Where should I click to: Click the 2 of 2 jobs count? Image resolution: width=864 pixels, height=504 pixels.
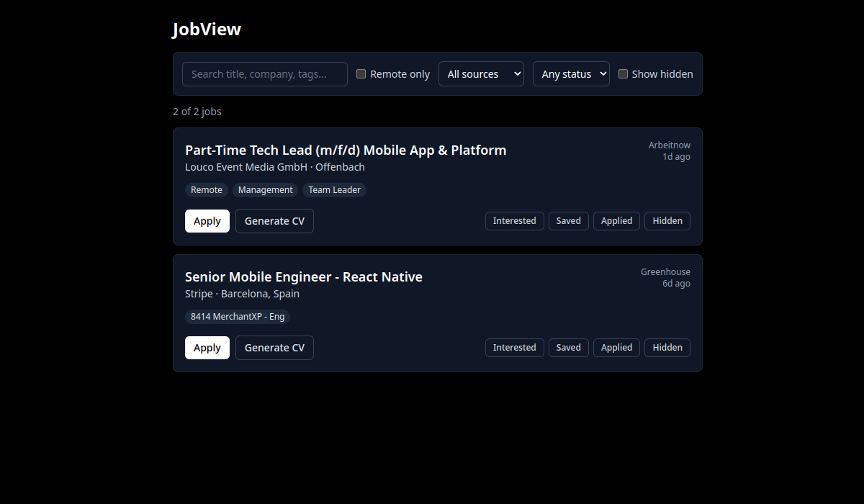pos(197,112)
